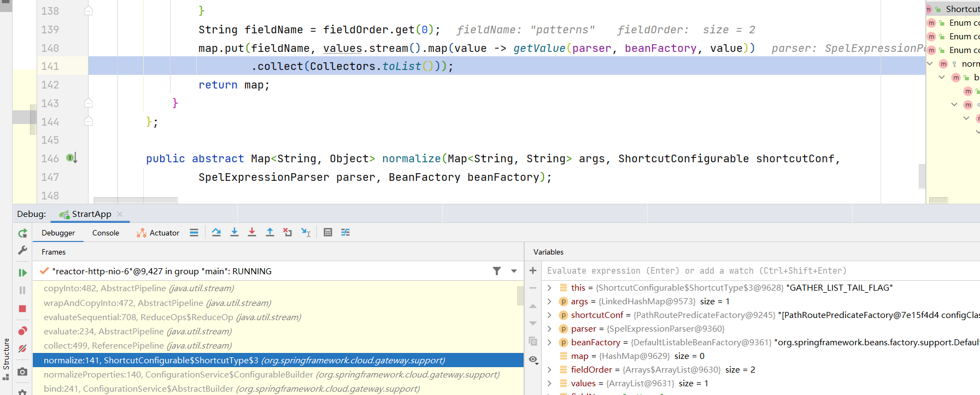Image resolution: width=980 pixels, height=395 pixels.
Task: Click Drop Frame icon
Action: tap(287, 232)
